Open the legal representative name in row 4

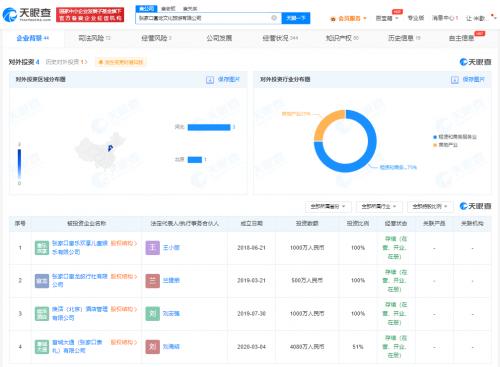[171, 347]
